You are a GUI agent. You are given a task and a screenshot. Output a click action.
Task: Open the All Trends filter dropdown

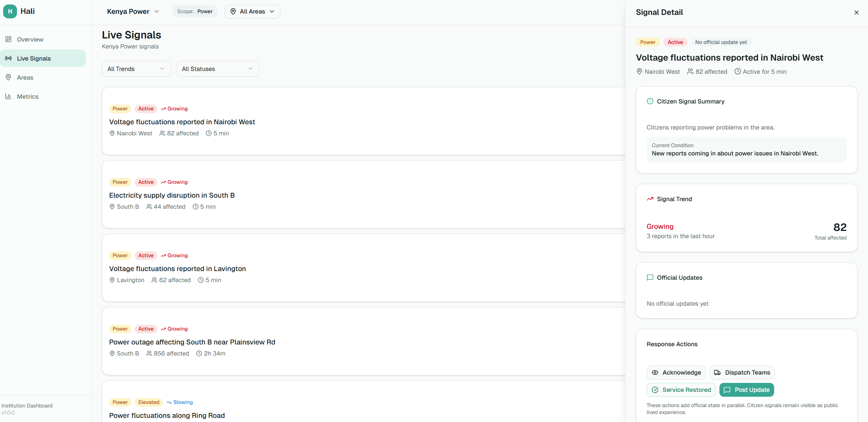pyautogui.click(x=136, y=69)
